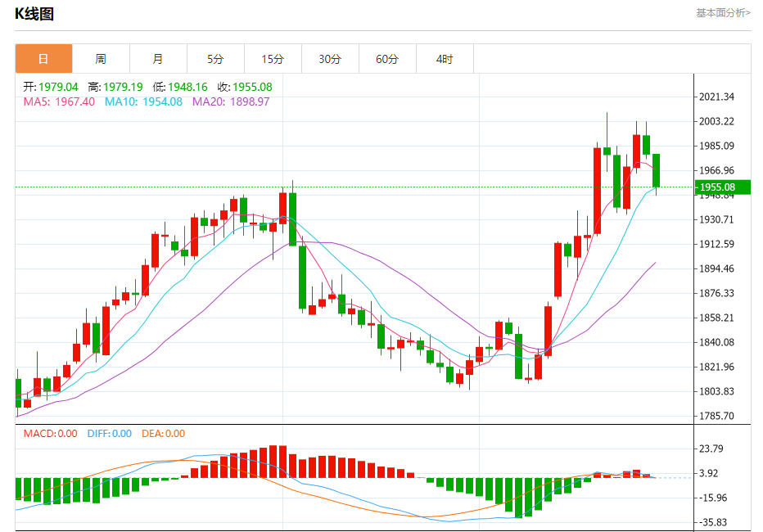Screen dimensions: 763x532
Task: Click the 3.92 MACD axis label
Action: click(708, 473)
